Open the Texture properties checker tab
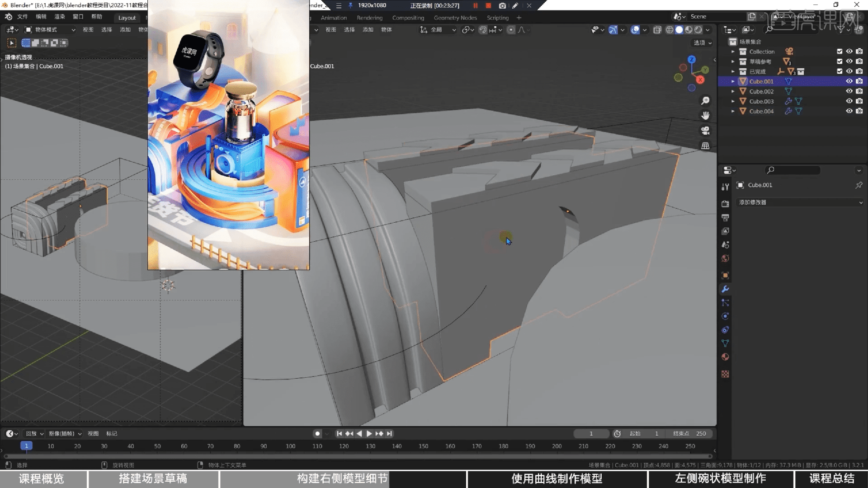This screenshot has width=868, height=488. (725, 374)
